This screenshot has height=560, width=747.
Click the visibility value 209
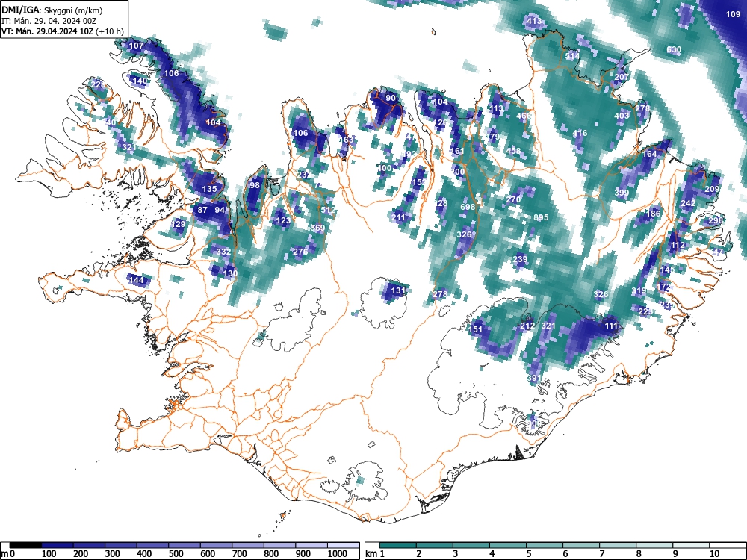point(712,189)
